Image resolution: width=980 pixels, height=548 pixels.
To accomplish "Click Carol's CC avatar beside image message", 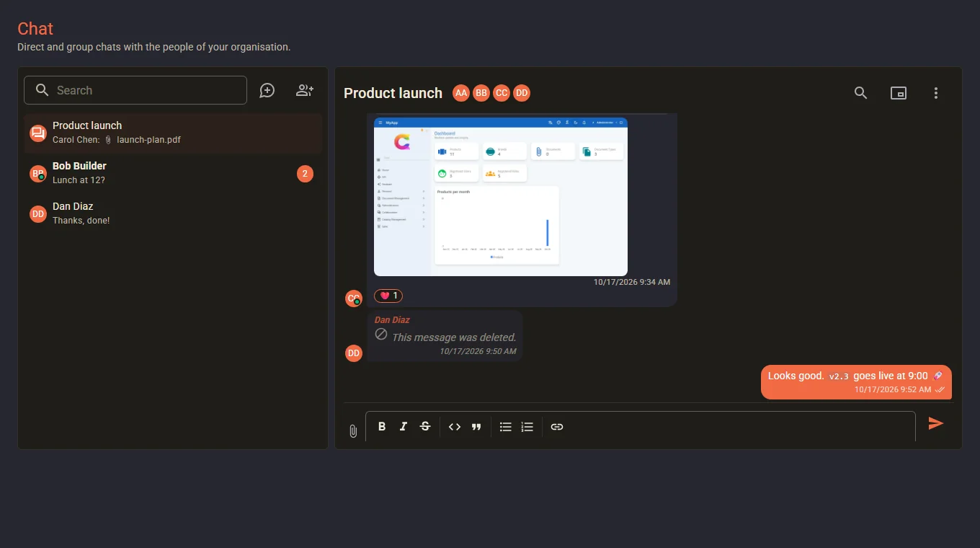I will tap(354, 299).
